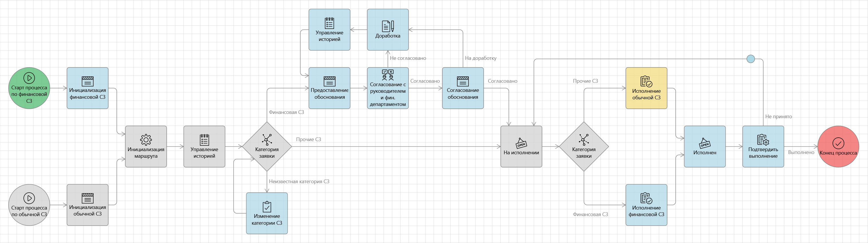Select the Предоставление обоснования block
The height and width of the screenshot is (243, 868).
pos(329,88)
